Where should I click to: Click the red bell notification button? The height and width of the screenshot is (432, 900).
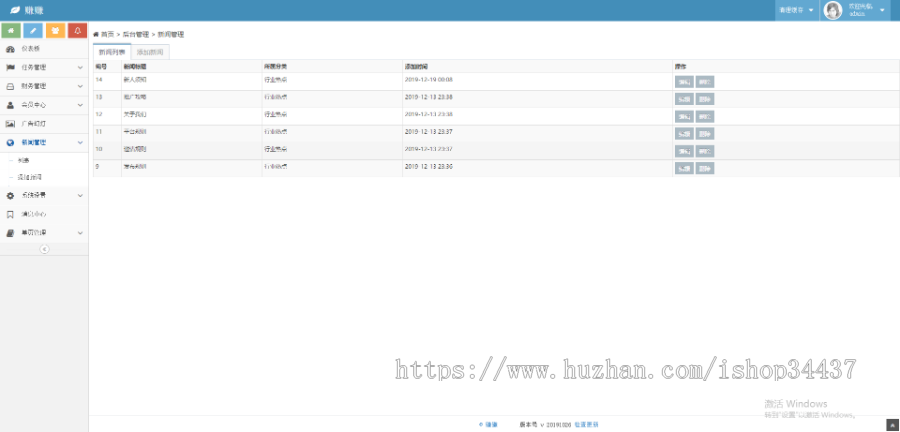click(77, 31)
